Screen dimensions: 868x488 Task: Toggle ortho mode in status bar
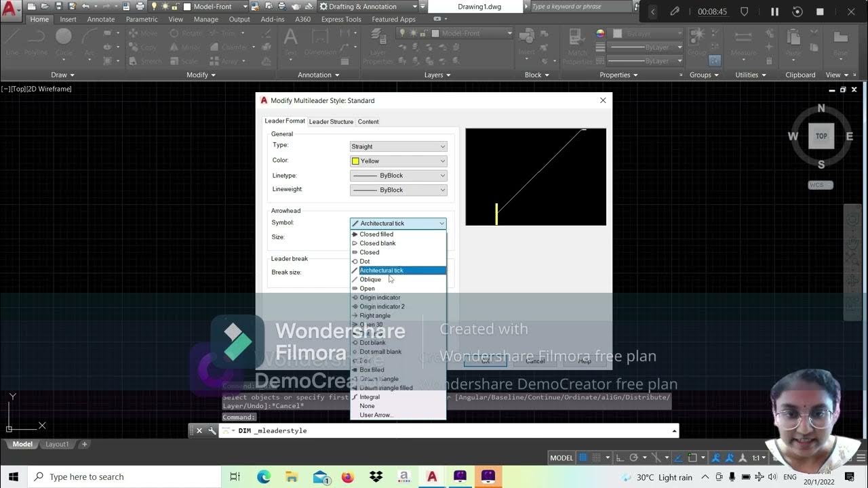(620, 457)
